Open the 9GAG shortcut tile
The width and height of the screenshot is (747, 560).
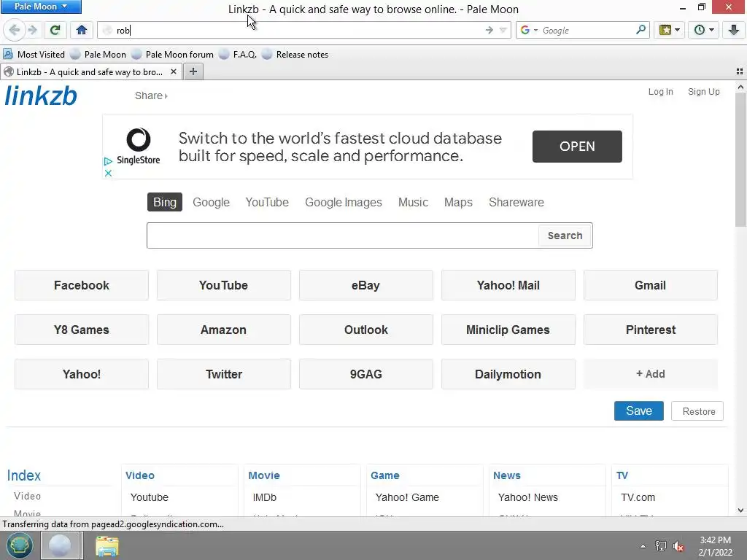click(366, 374)
